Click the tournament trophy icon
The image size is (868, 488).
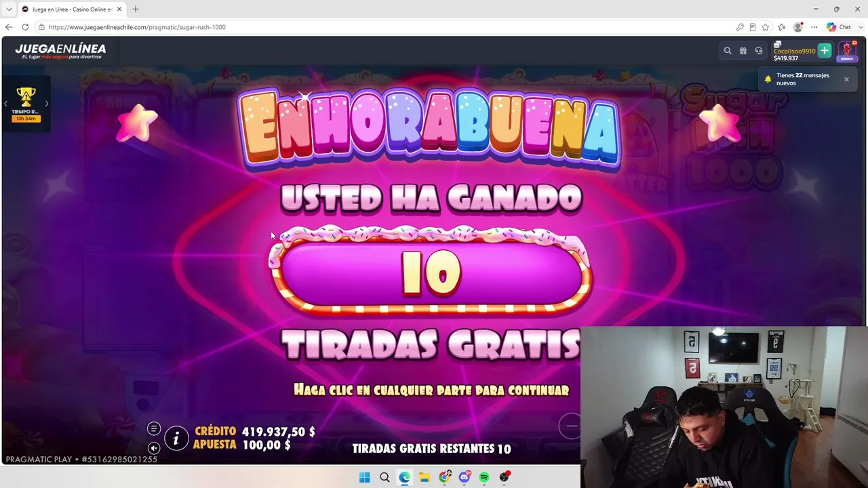[x=26, y=96]
